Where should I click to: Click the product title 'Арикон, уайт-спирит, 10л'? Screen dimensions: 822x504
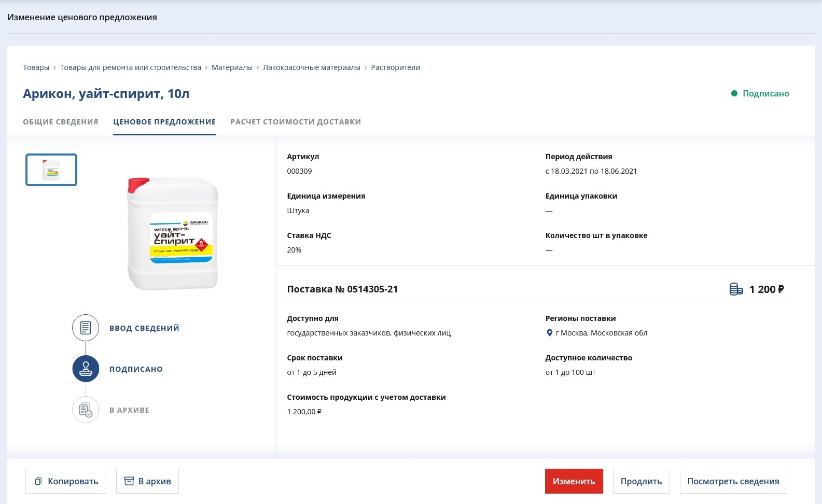(106, 94)
